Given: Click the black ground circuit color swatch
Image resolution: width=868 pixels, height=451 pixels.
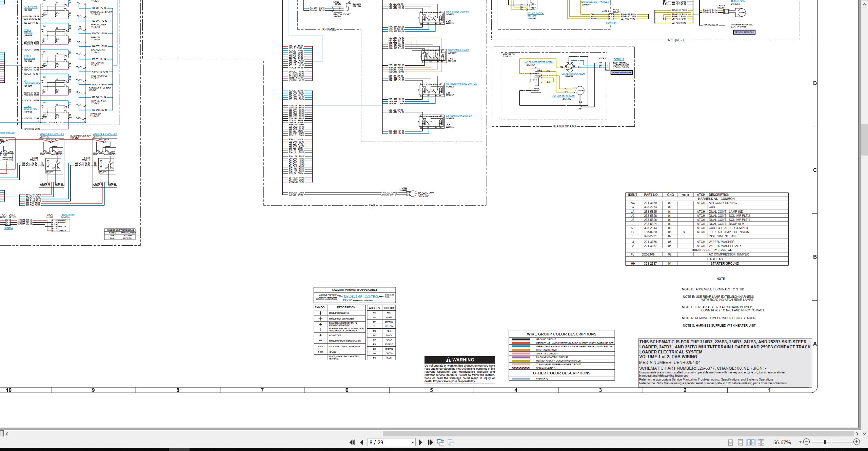Looking at the screenshot, I should point(520,339).
